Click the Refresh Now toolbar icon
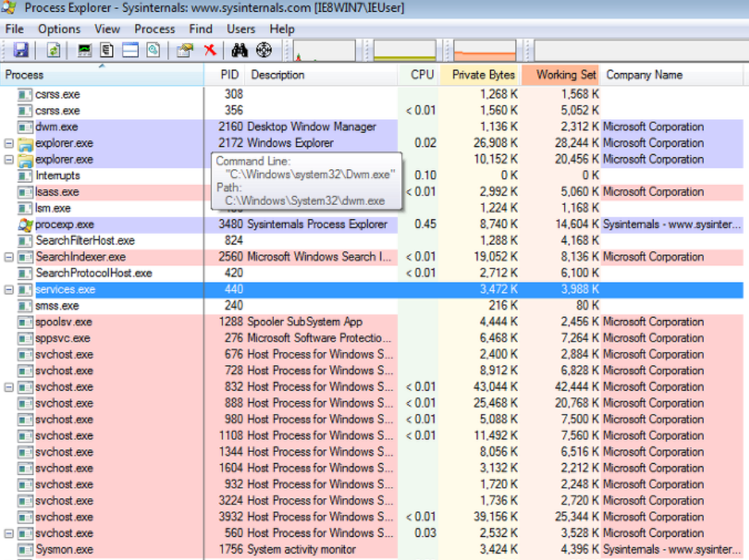Image resolution: width=749 pixels, height=560 pixels. coord(53,50)
